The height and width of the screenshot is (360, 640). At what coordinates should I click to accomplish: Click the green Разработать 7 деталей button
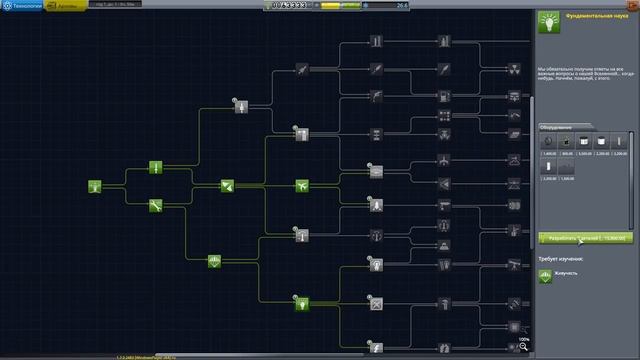(x=586, y=238)
